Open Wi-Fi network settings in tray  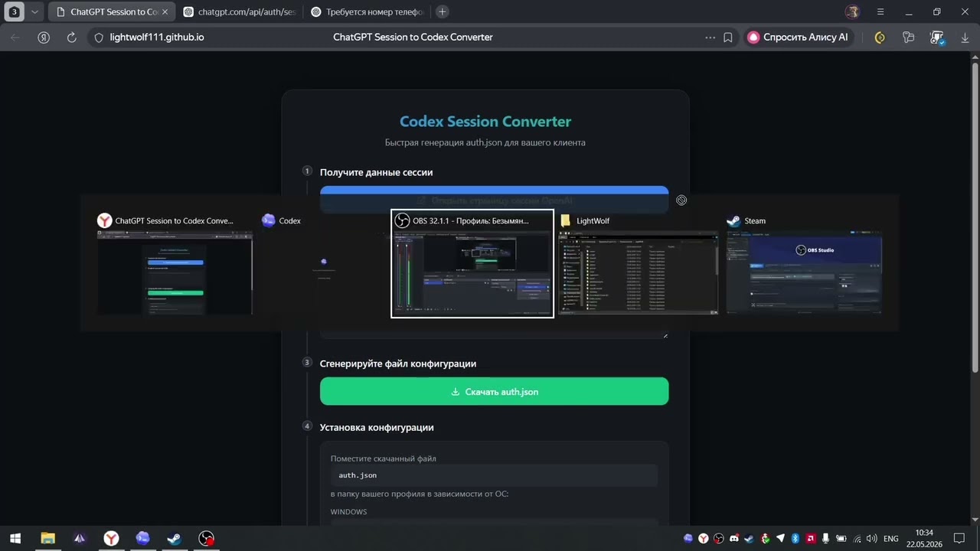pos(857,539)
